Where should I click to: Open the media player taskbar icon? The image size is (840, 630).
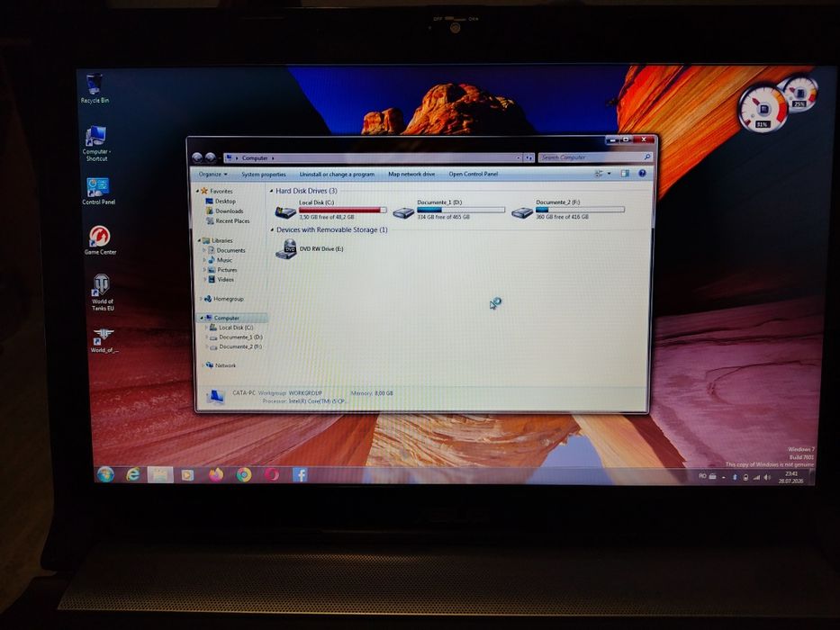click(x=187, y=474)
